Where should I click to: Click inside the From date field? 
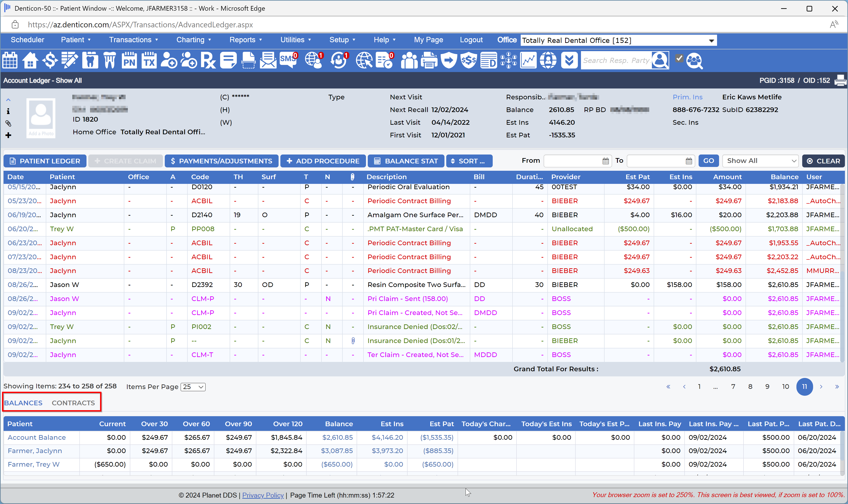pos(574,161)
